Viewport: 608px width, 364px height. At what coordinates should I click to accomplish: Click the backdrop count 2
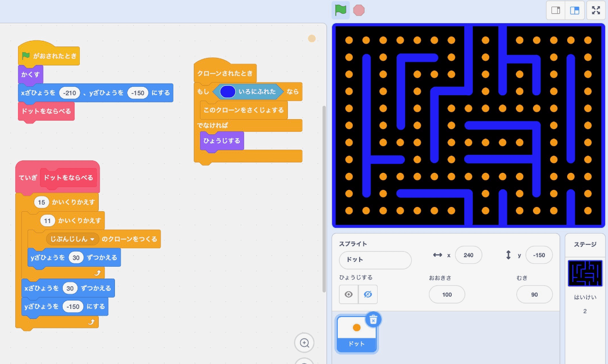(x=585, y=311)
